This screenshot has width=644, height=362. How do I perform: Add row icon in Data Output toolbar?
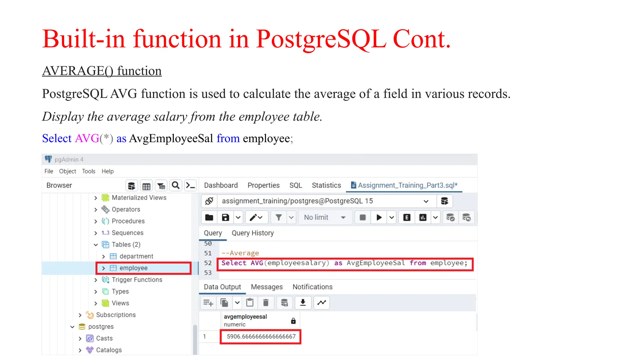tap(208, 303)
